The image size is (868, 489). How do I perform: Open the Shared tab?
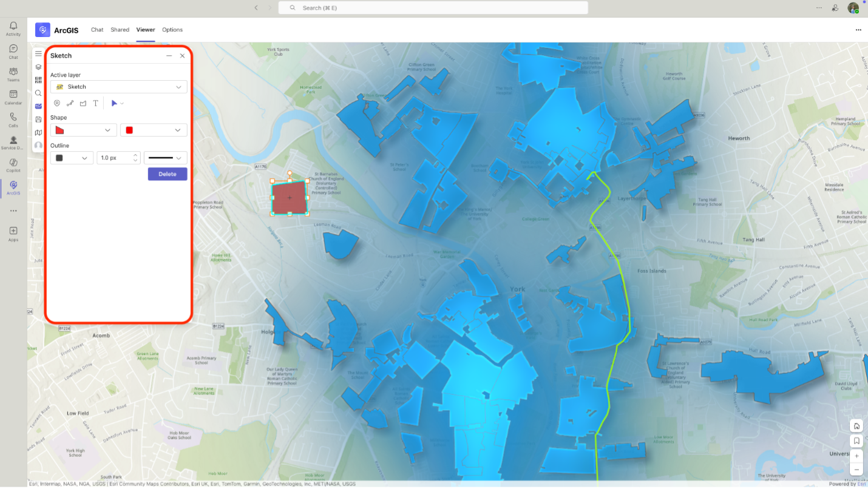click(120, 30)
